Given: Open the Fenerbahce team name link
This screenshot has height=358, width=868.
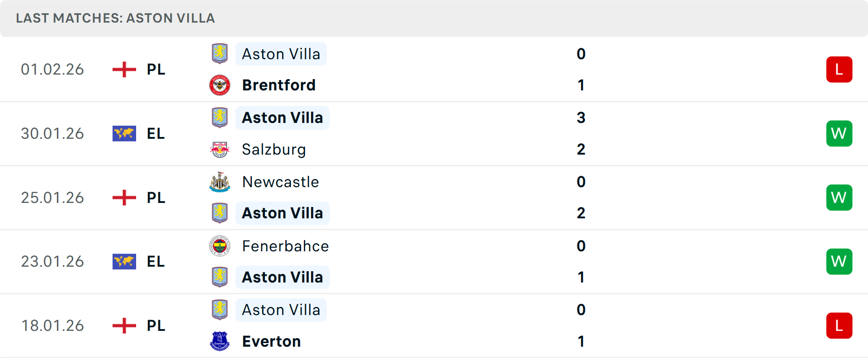Looking at the screenshot, I should (x=285, y=246).
